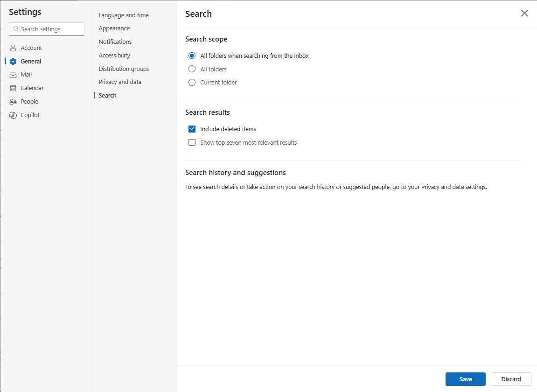
Task: Open Distribution groups settings
Action: [x=124, y=69]
